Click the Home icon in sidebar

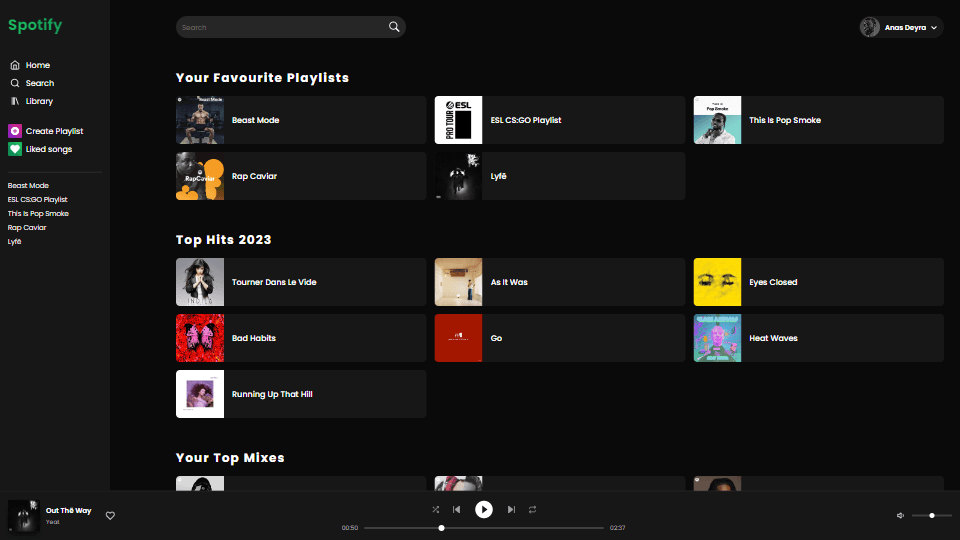15,65
